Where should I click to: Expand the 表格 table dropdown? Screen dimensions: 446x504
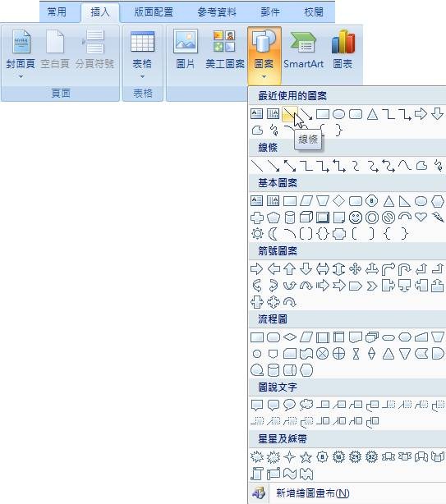pos(142,53)
